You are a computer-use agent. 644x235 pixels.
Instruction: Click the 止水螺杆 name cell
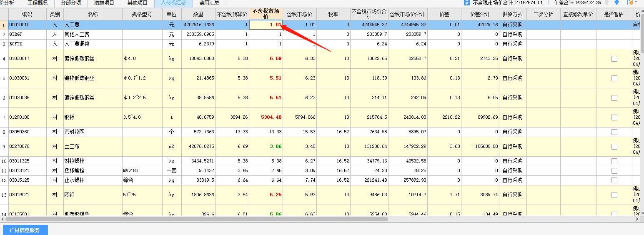point(93,180)
